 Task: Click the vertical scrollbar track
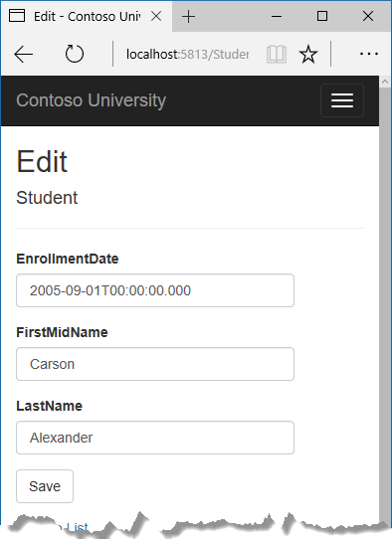[385, 302]
